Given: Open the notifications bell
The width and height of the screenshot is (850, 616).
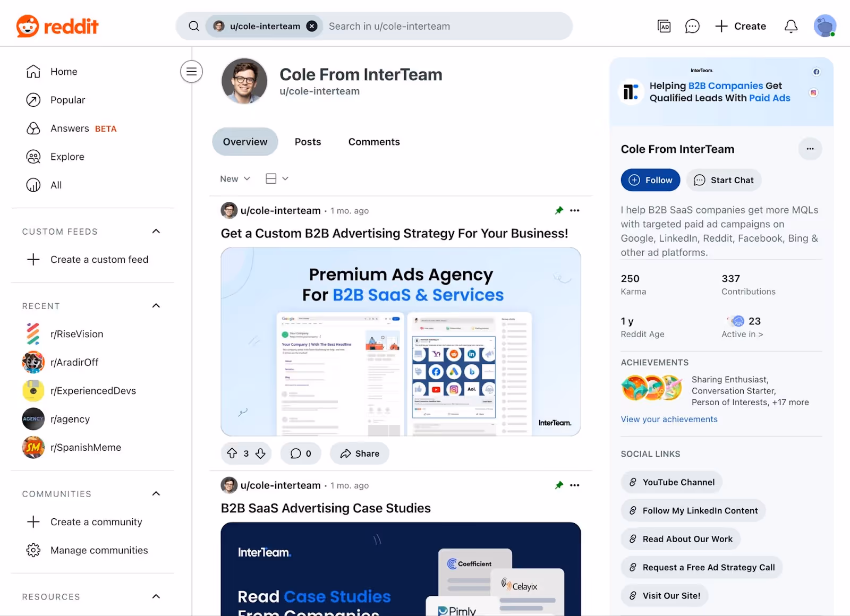Looking at the screenshot, I should [x=790, y=25].
